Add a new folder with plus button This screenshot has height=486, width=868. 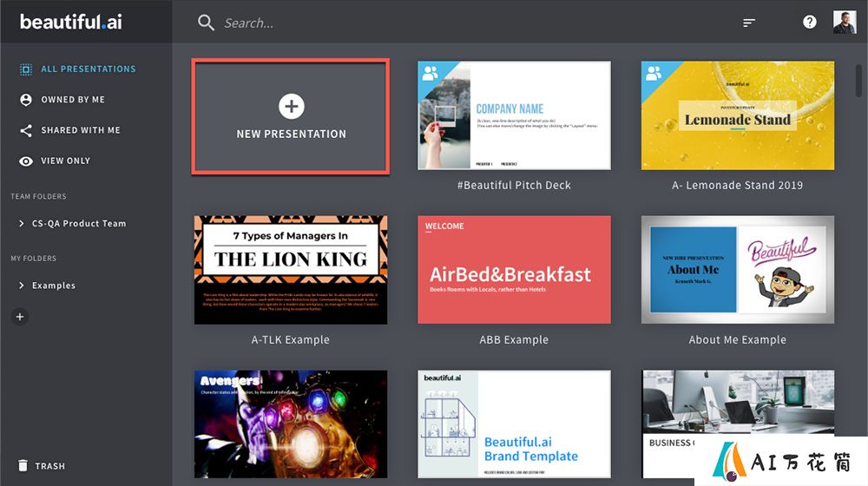click(20, 317)
